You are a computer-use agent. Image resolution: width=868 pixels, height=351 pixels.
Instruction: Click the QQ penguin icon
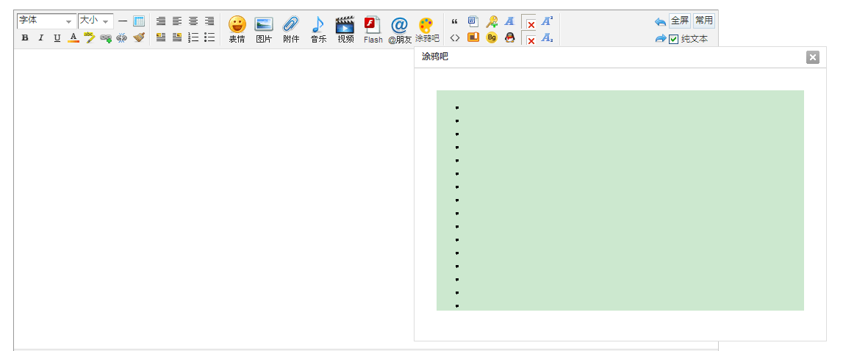click(509, 37)
